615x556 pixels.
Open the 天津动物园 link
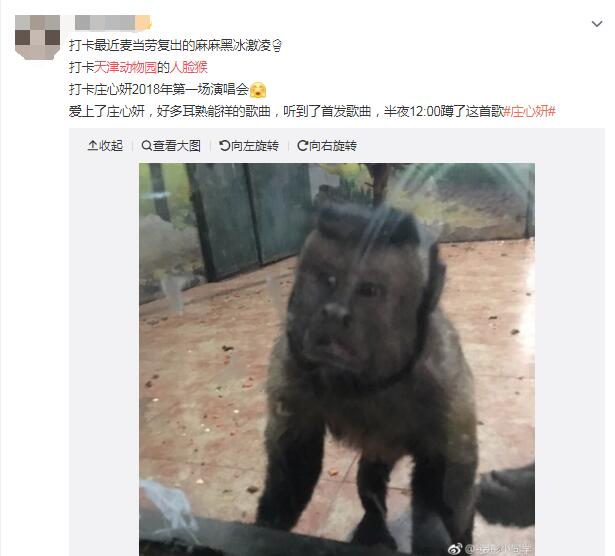(x=126, y=67)
